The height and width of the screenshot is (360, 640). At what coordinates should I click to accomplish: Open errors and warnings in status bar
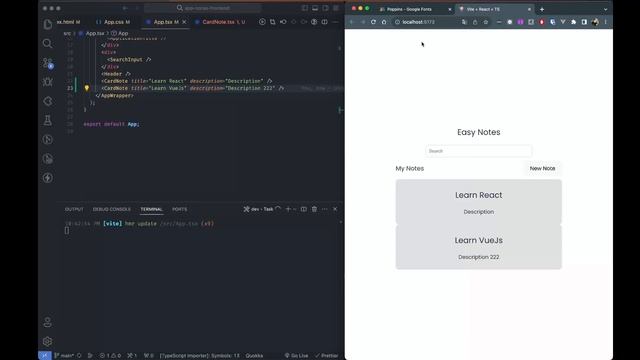point(110,356)
